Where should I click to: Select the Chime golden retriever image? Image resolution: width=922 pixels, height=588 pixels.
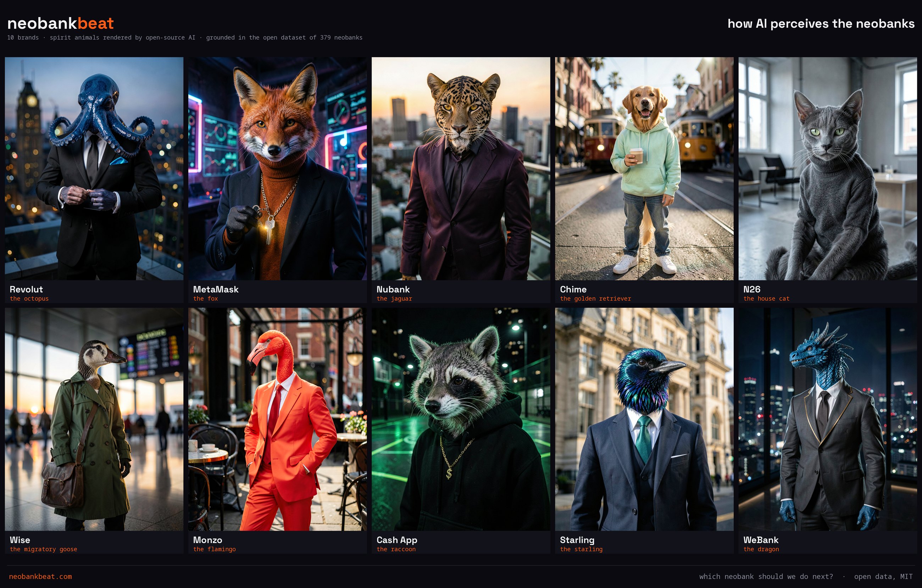tap(644, 169)
